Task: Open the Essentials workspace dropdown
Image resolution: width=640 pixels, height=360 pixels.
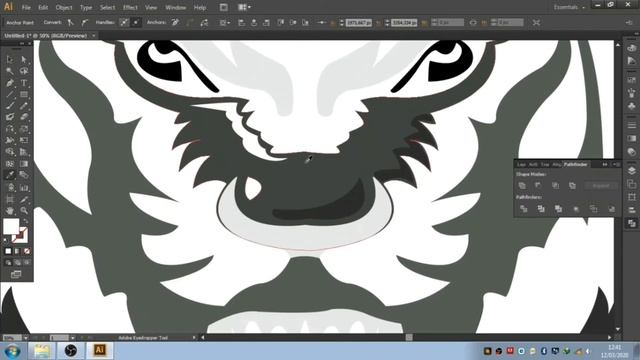Action: tap(569, 7)
